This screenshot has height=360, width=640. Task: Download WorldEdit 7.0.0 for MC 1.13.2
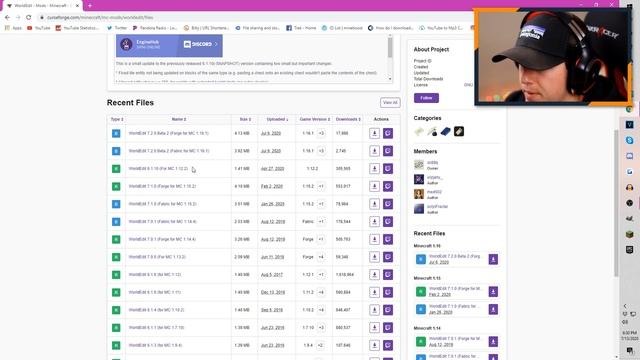(374, 257)
